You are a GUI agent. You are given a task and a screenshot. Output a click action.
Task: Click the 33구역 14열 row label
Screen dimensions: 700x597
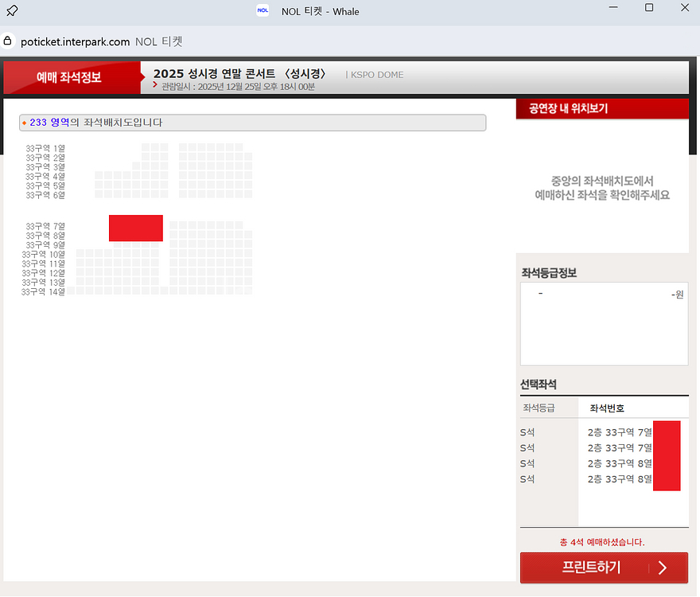point(42,291)
